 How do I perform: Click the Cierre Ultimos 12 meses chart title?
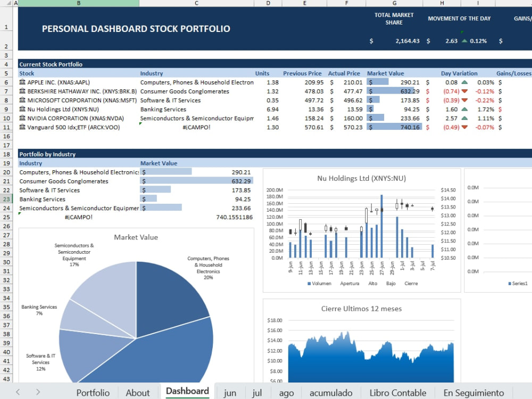pyautogui.click(x=361, y=309)
